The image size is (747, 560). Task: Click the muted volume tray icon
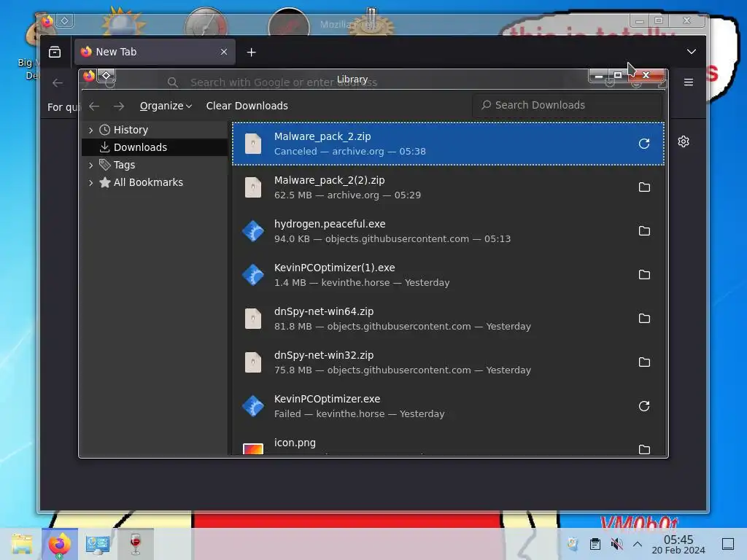pos(616,543)
